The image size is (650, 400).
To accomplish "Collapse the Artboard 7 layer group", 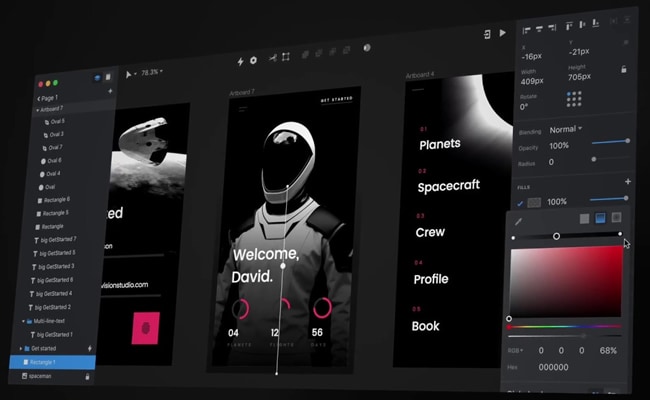I will [37, 110].
